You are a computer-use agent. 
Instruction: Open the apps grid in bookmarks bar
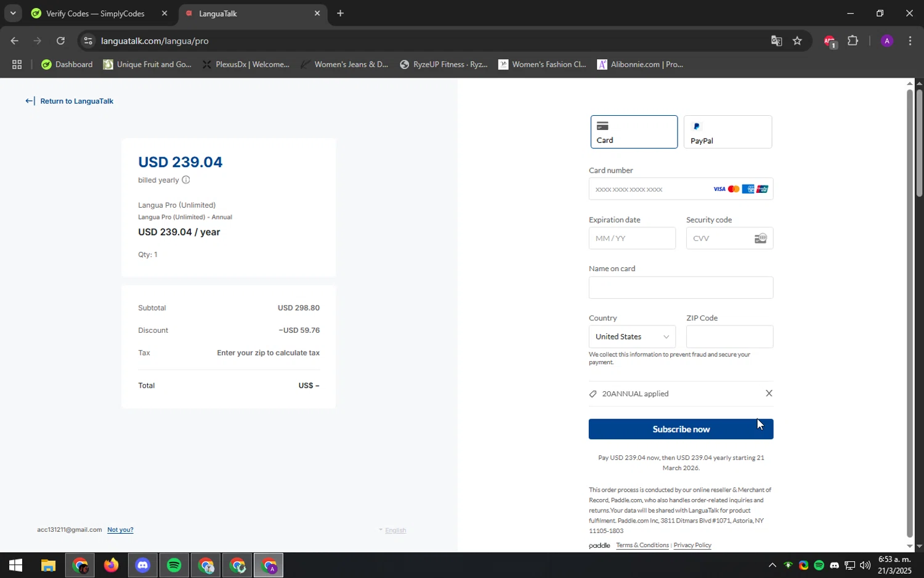pos(17,65)
